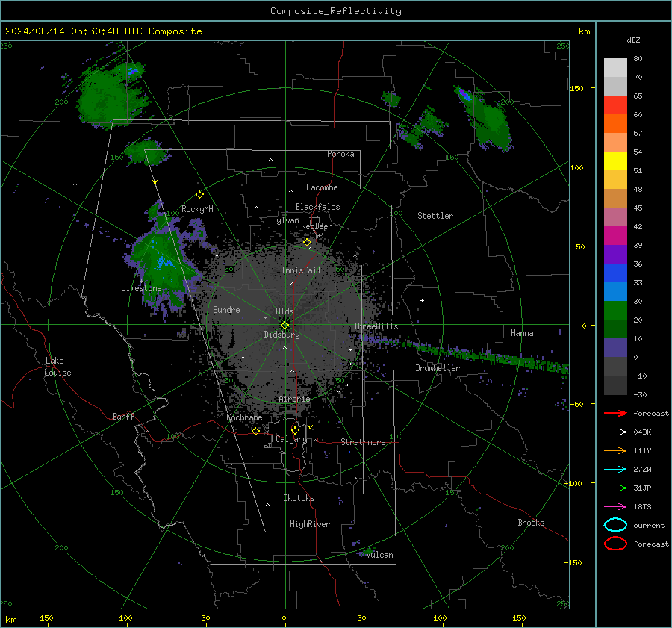This screenshot has height=628, width=672.
Task: Click the 80 dBZ legend value
Action: click(638, 59)
